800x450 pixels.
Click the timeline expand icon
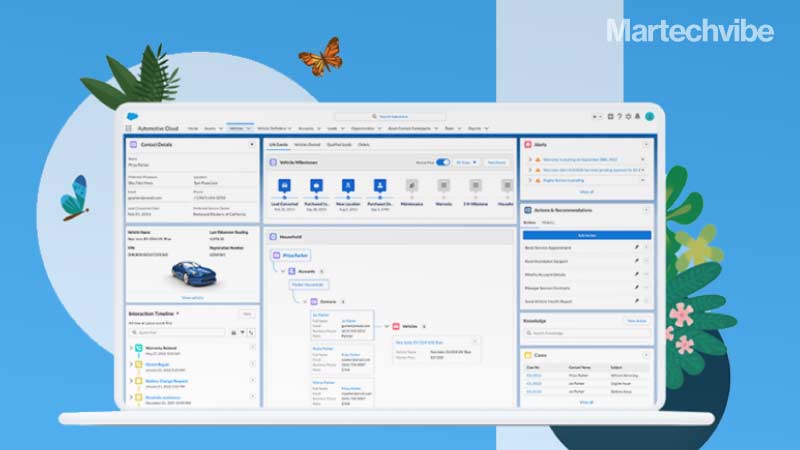(251, 333)
